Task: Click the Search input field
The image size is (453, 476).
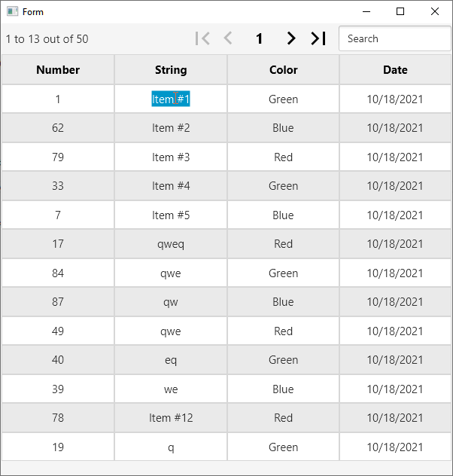Action: coord(394,38)
